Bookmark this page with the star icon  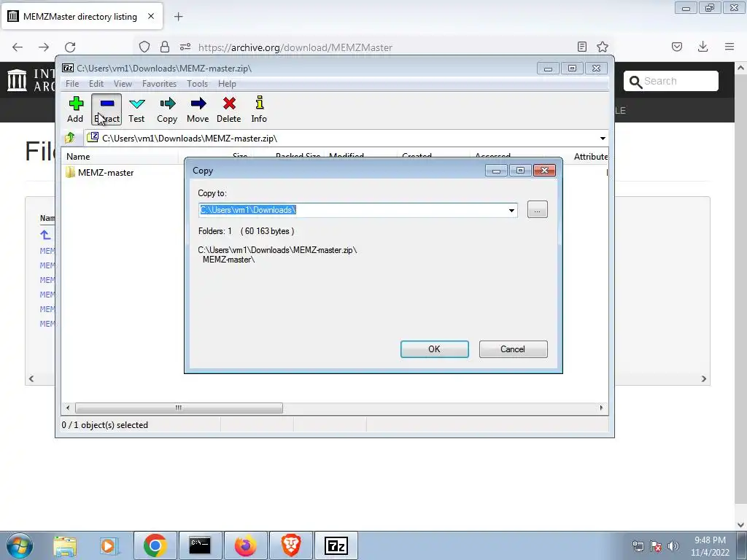tap(603, 47)
